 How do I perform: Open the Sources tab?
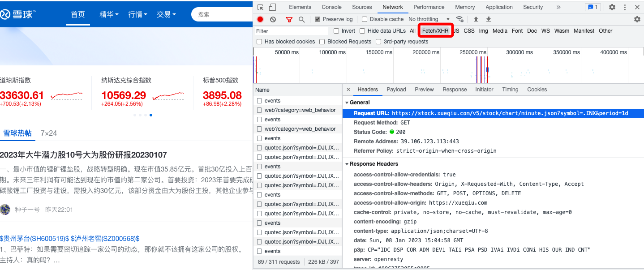(x=362, y=7)
